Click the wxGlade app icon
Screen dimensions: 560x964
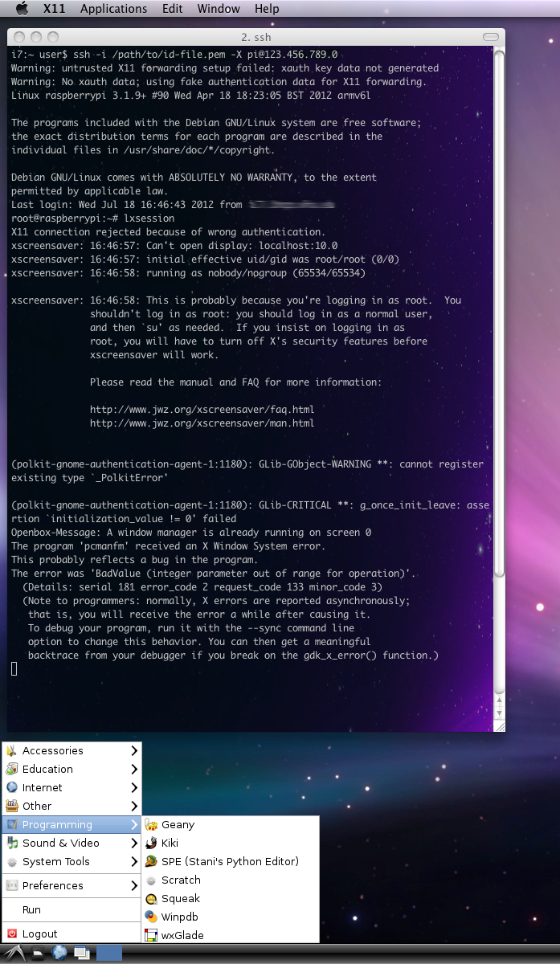point(150,935)
